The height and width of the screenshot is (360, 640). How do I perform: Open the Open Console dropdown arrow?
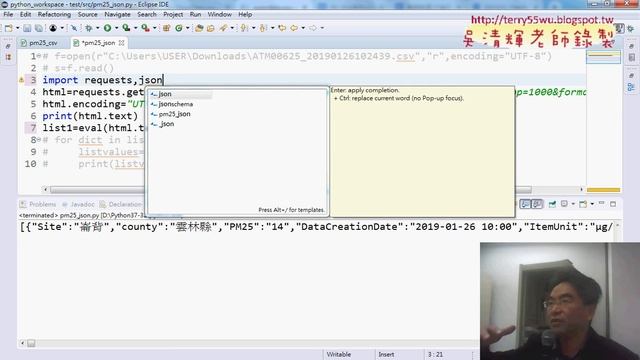point(592,204)
